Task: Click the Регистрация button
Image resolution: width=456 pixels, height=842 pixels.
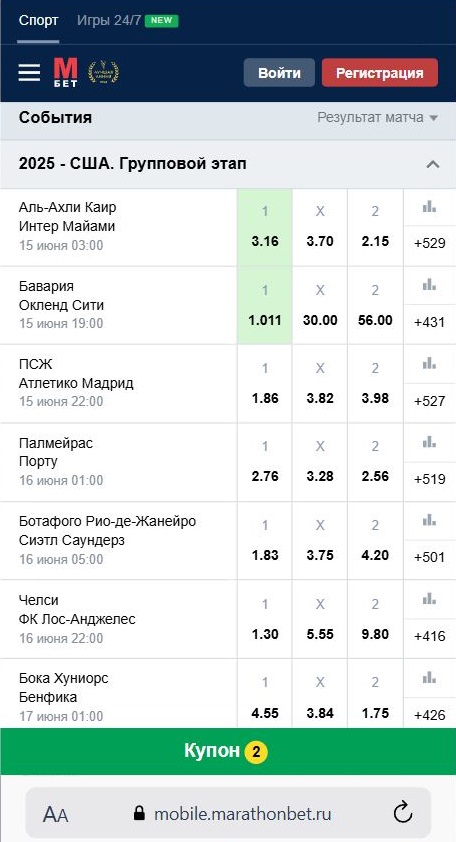Action: click(x=380, y=73)
